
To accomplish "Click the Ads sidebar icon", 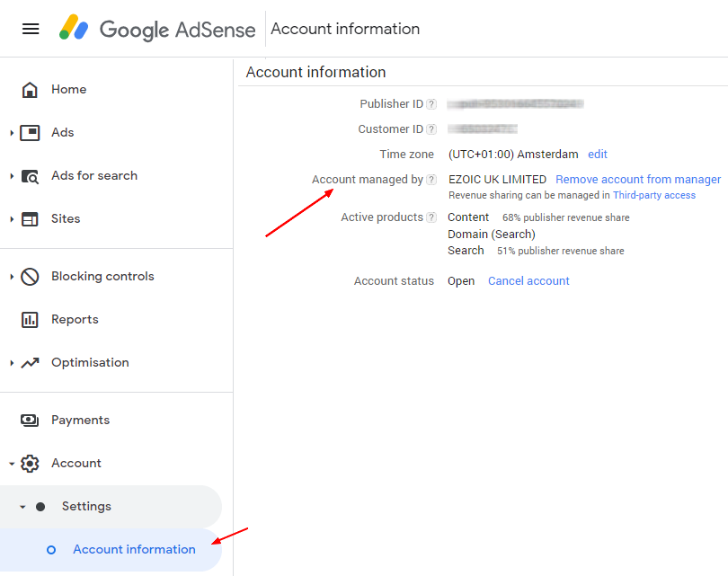I will pos(30,133).
